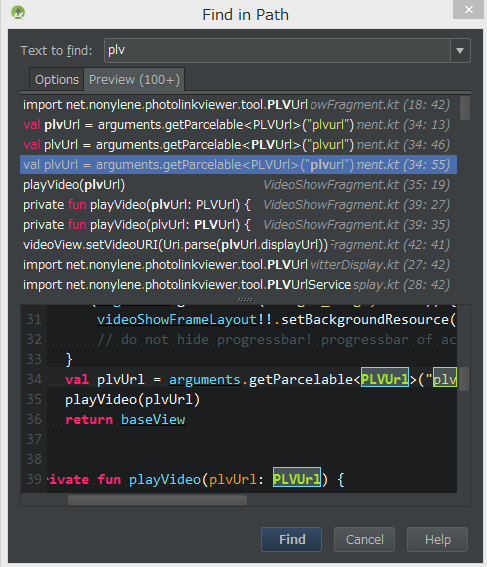Select result at VideoShowFragment.kt 39: 35
This screenshot has height=567, width=487.
238,225
